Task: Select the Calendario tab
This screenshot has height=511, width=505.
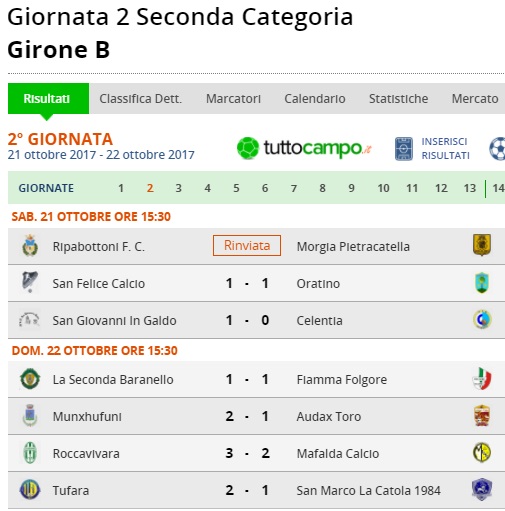Action: point(315,99)
